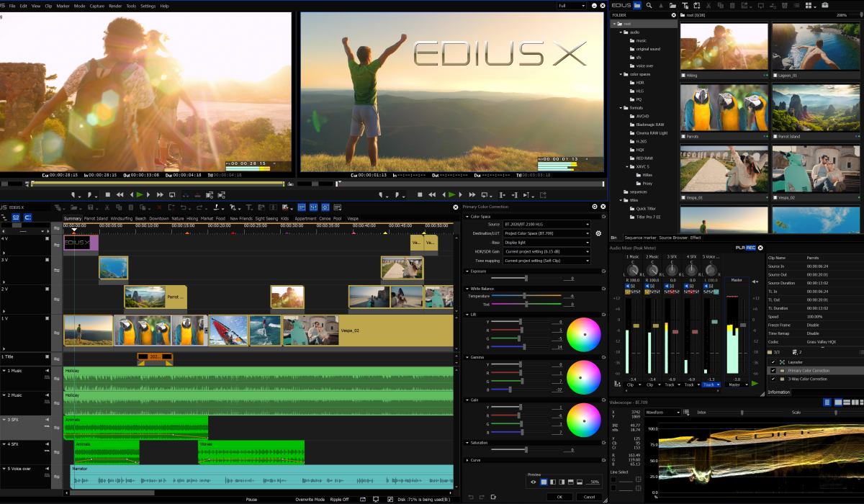The image size is (864, 504).
Task: Click the create title T icon in the timeline toolbar
Action: point(249,207)
